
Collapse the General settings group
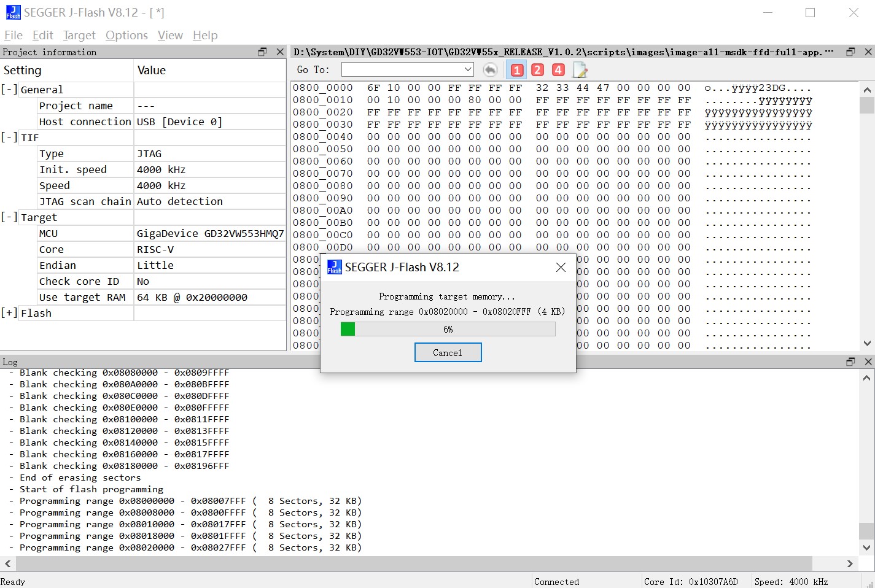pyautogui.click(x=9, y=90)
